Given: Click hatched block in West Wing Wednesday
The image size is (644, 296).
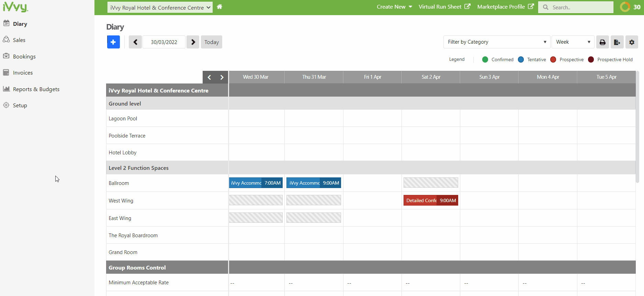Looking at the screenshot, I should click(256, 200).
